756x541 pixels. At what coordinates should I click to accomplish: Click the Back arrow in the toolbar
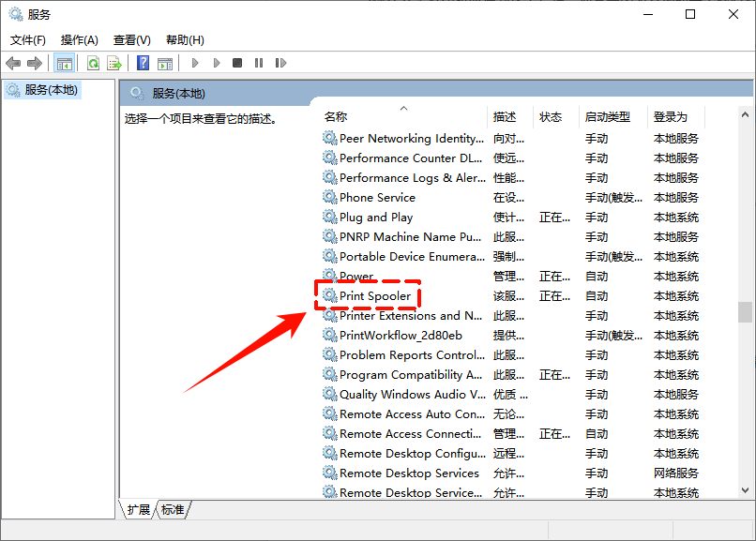[13, 63]
